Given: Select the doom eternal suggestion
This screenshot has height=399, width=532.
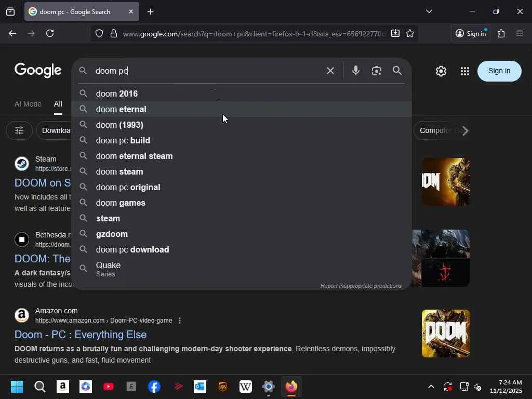Looking at the screenshot, I should [242, 109].
